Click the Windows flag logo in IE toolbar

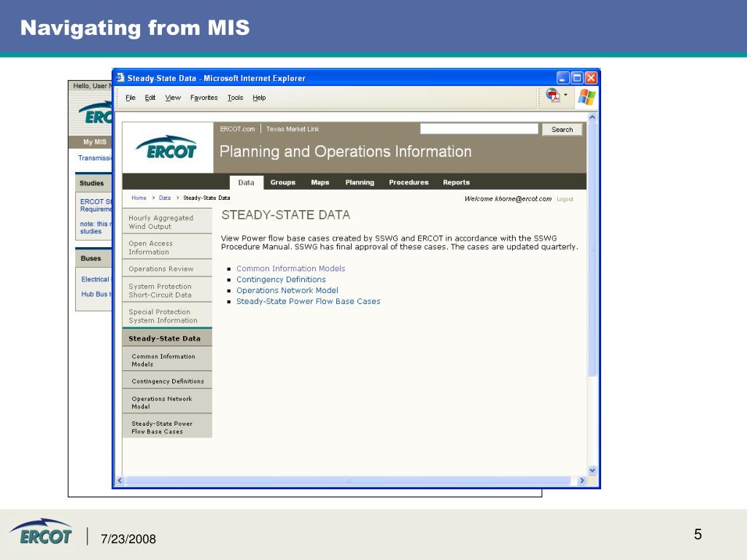[587, 97]
